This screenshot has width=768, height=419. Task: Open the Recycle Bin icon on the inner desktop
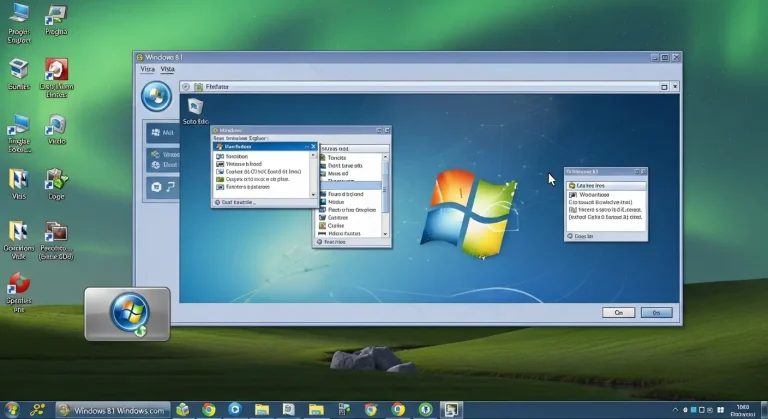pyautogui.click(x=195, y=106)
